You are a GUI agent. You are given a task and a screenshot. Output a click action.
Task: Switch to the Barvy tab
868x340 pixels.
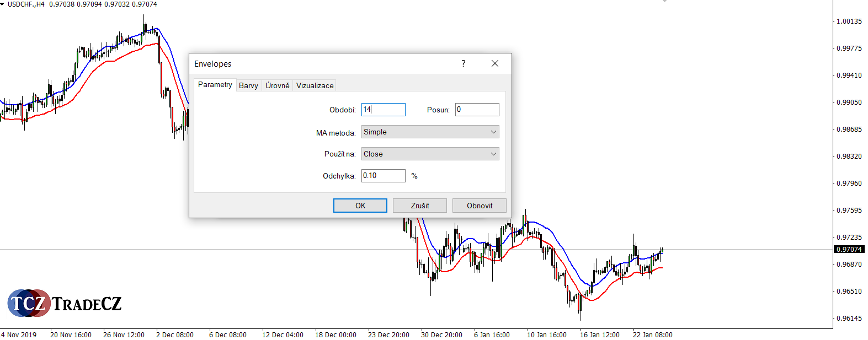248,85
